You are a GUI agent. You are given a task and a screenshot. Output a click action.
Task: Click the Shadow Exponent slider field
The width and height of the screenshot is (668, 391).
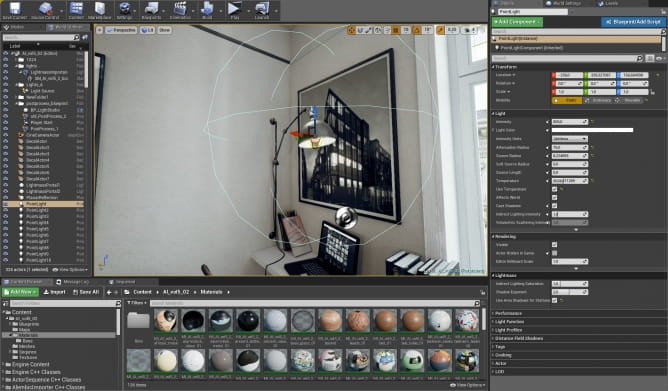570,292
